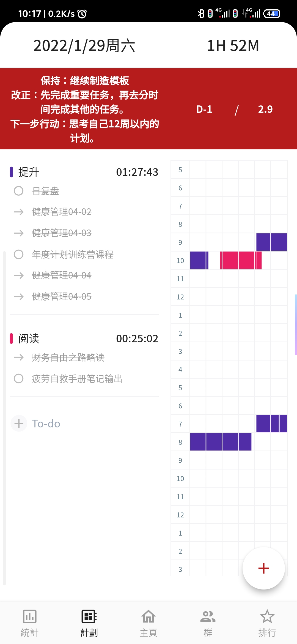
Task: Open the 統計 statistics tab icon
Action: (29, 616)
